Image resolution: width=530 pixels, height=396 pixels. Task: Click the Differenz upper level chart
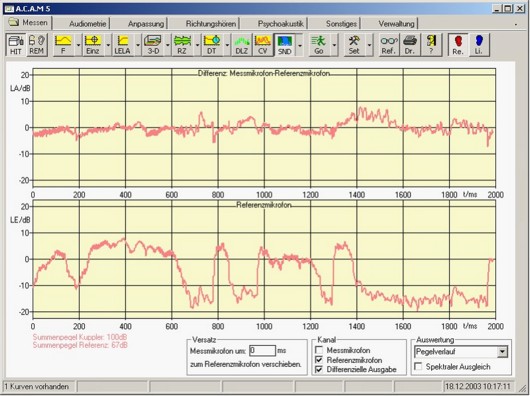264,127
